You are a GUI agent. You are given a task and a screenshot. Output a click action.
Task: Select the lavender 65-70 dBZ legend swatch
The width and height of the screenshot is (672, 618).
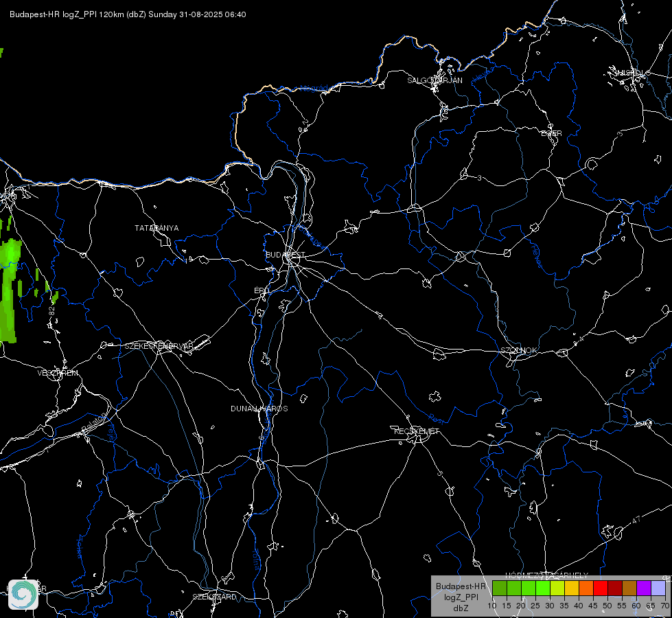pos(658,588)
